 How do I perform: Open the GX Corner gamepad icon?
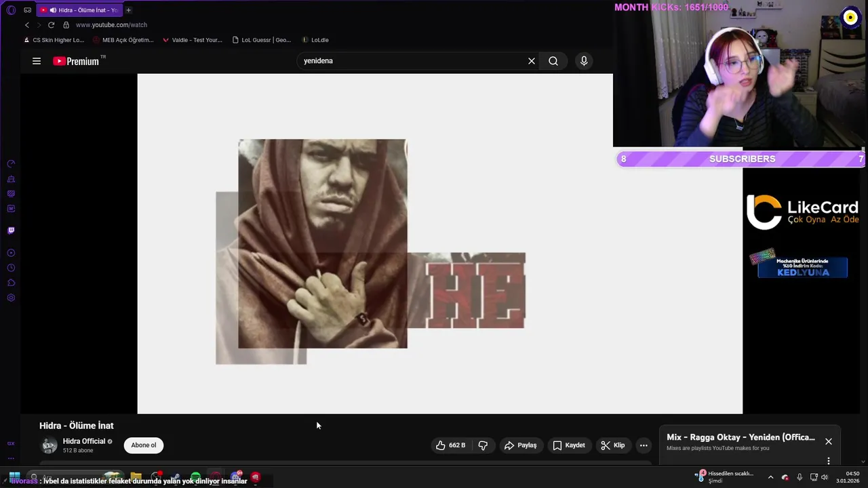click(x=27, y=10)
